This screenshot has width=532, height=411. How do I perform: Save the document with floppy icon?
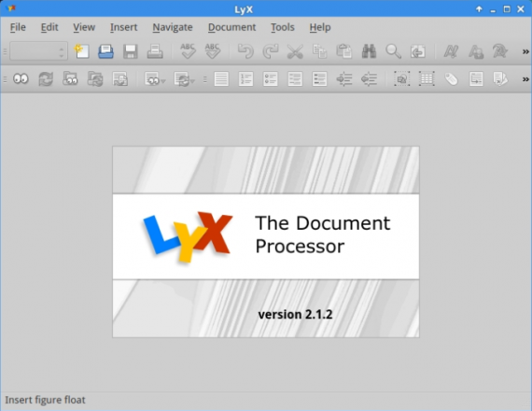(131, 51)
